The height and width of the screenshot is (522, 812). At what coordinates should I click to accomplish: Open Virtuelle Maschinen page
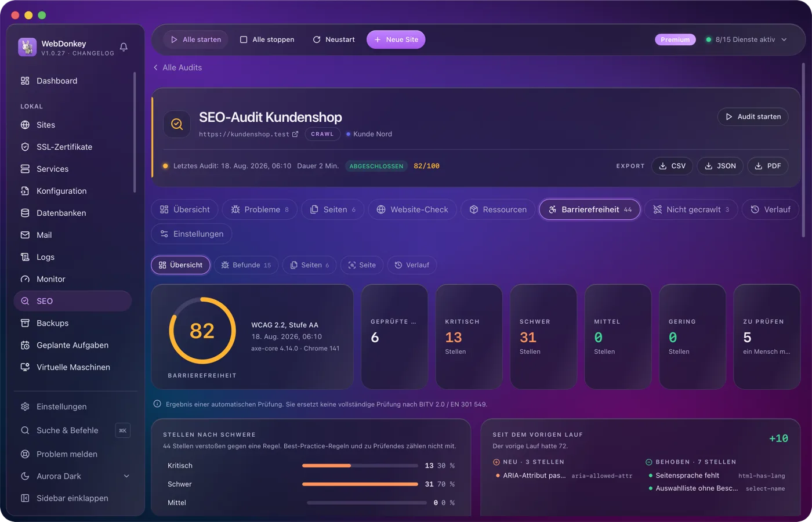[72, 367]
